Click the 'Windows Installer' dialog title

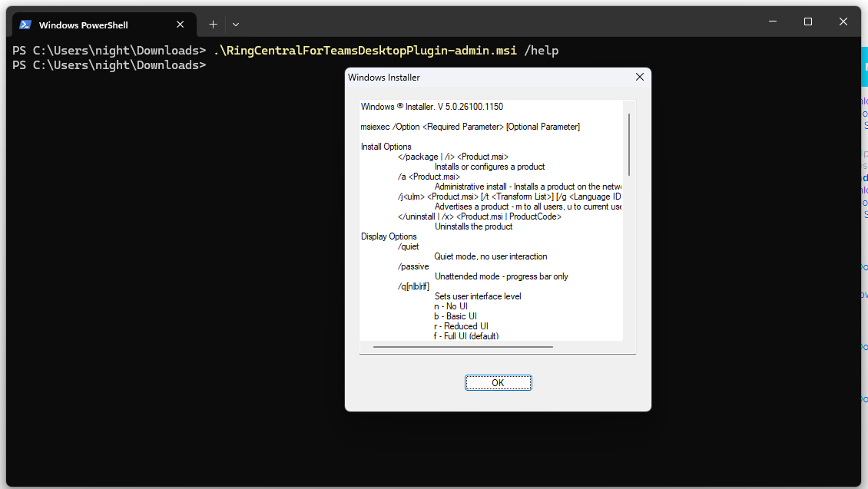tap(383, 78)
